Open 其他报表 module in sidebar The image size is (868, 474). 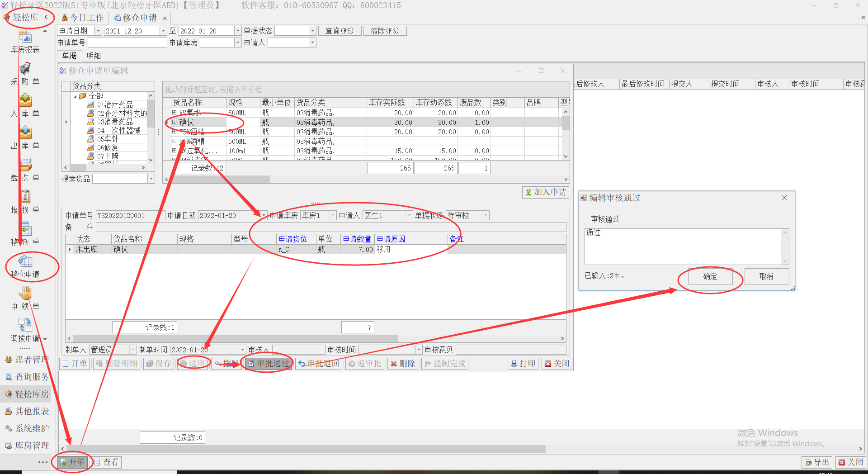click(27, 411)
